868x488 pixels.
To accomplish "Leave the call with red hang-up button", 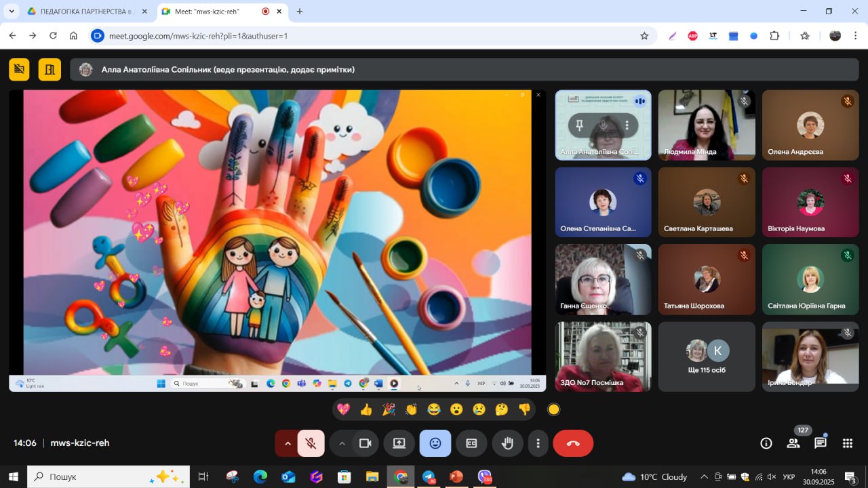I will pos(573,443).
